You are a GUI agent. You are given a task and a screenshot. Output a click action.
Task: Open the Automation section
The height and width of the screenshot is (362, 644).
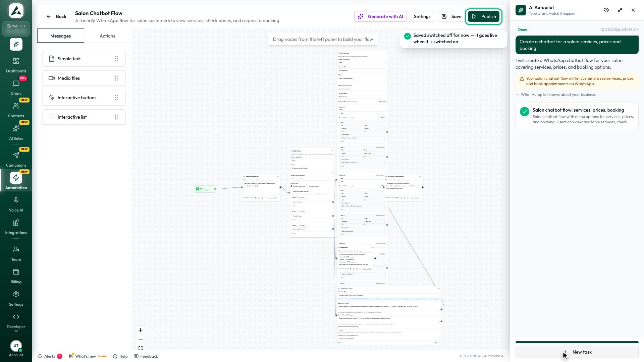click(x=16, y=180)
